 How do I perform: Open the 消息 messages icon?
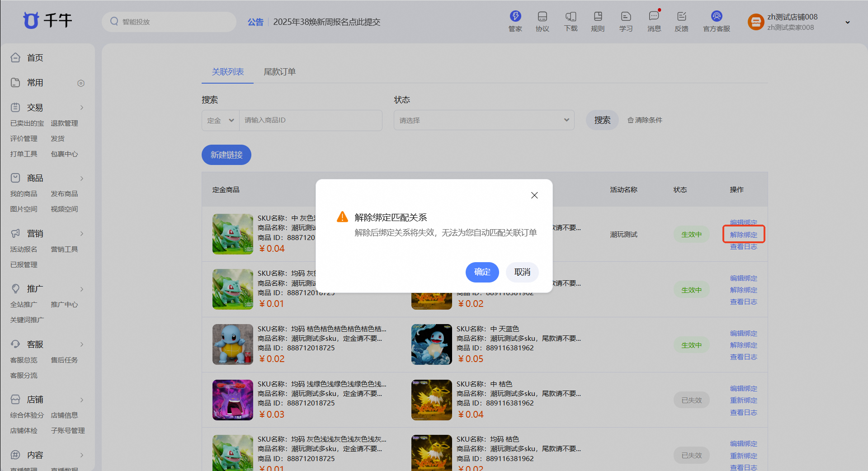[654, 16]
